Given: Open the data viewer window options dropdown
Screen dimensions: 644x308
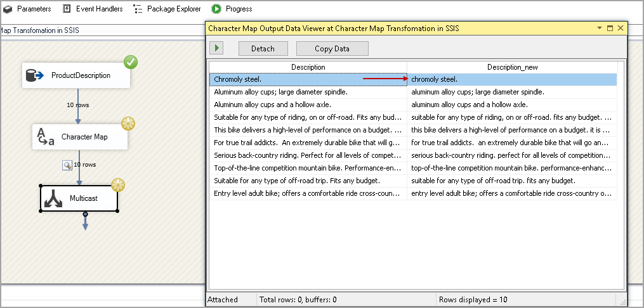Looking at the screenshot, I should 599,29.
